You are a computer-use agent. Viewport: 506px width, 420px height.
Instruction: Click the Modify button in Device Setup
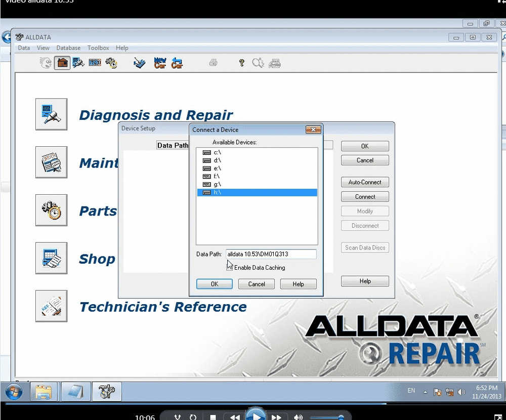[x=365, y=211]
